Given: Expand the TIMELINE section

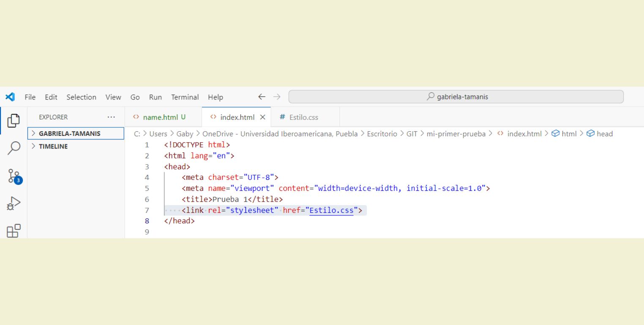Looking at the screenshot, I should pos(76,146).
